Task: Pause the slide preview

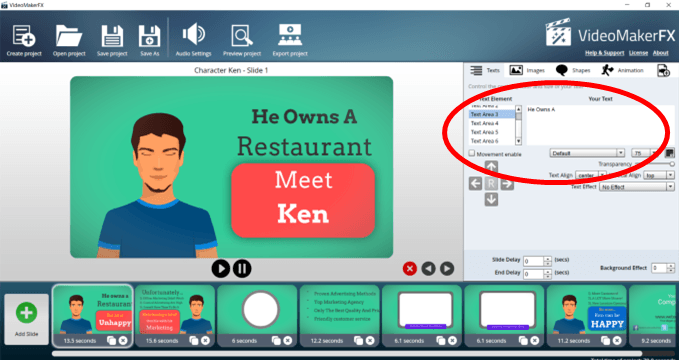Action: 242,269
